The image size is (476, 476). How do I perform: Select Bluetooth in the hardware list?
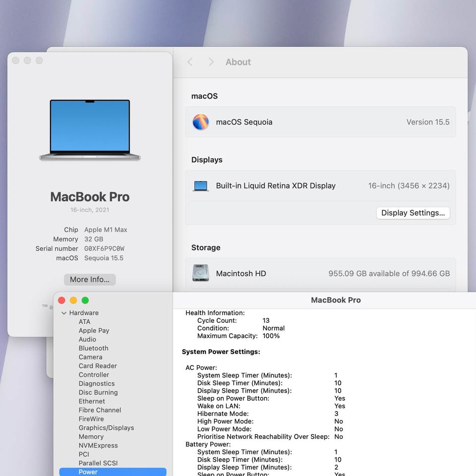94,348
